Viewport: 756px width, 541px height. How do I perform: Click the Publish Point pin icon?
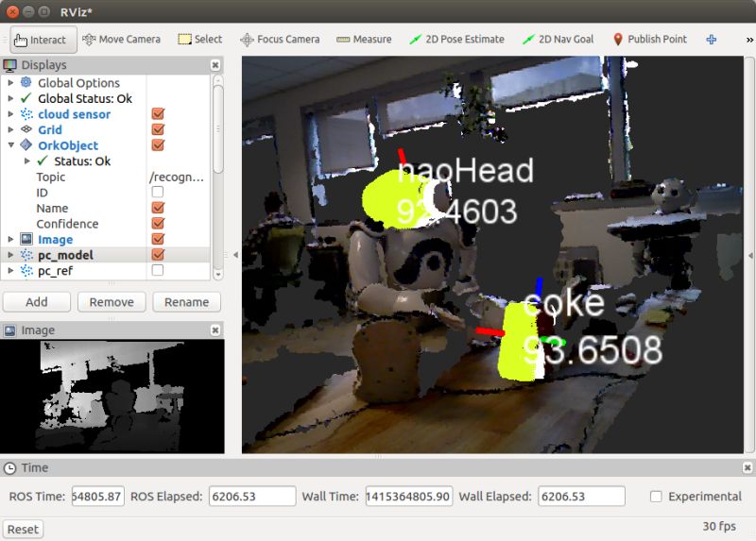618,40
